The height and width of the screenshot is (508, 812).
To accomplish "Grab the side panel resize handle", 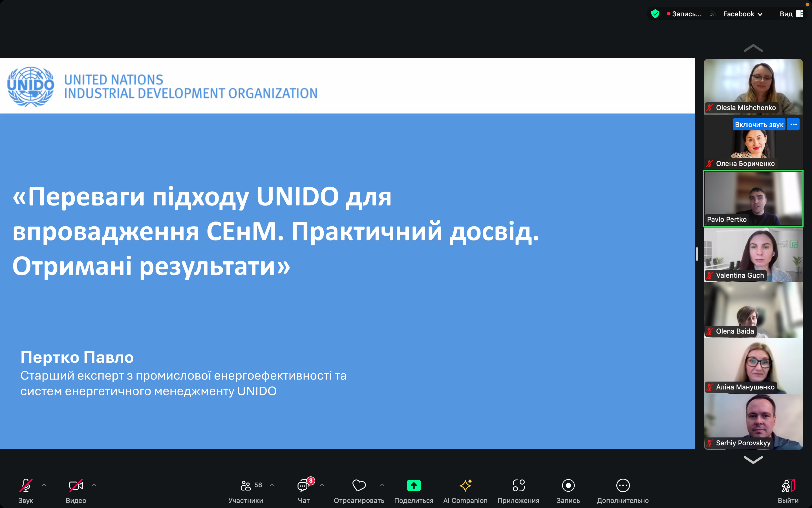I will (x=697, y=254).
